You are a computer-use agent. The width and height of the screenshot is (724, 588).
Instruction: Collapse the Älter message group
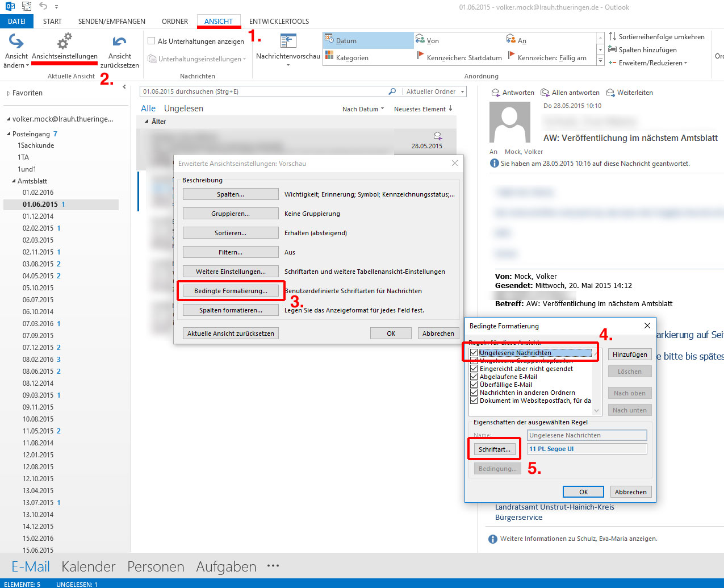(147, 122)
